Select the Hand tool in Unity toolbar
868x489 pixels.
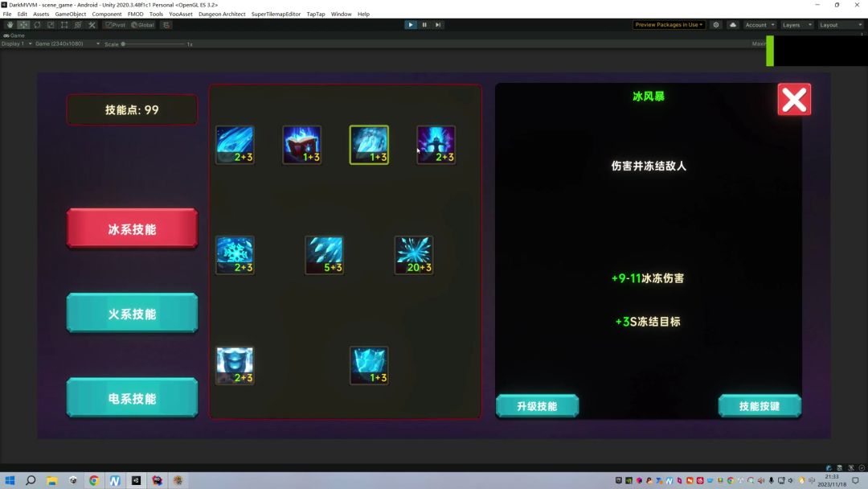(x=10, y=25)
